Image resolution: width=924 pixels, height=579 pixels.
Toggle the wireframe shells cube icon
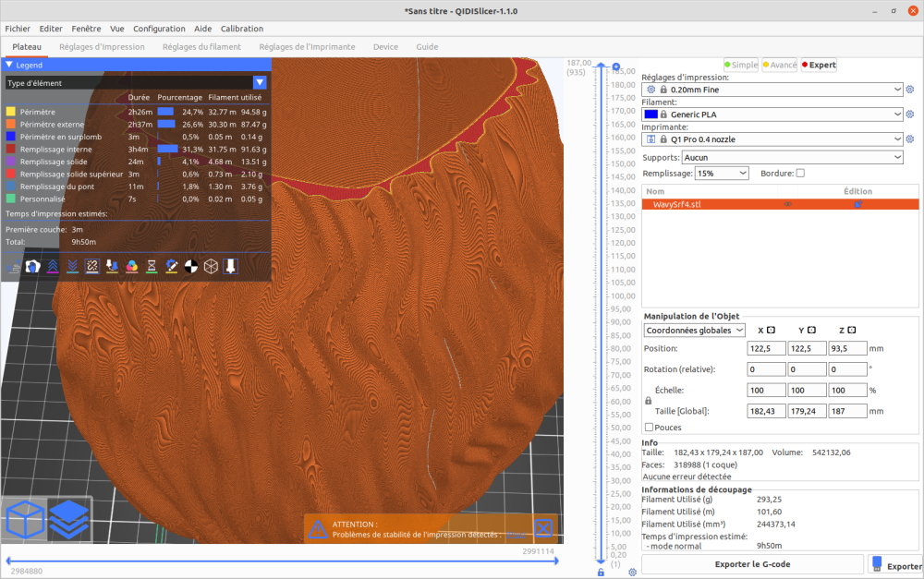[211, 266]
